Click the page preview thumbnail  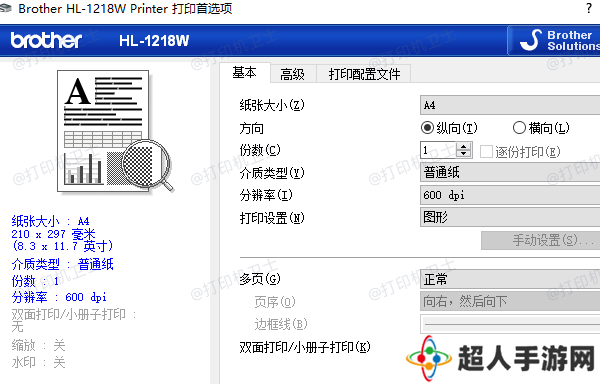click(115, 131)
